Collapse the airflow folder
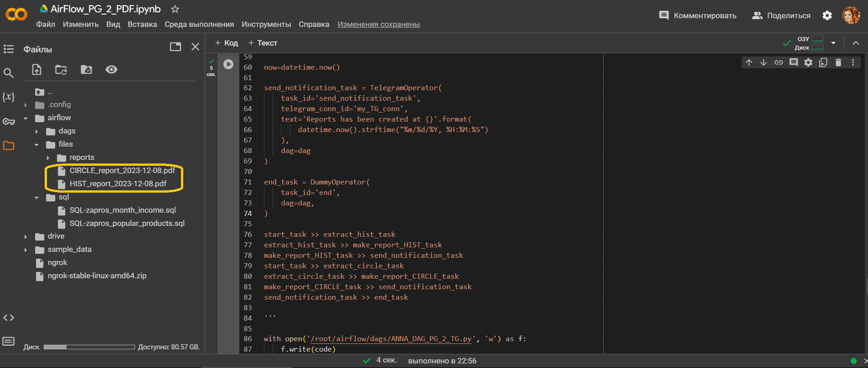Screen dimensions: 868x368 26,118
